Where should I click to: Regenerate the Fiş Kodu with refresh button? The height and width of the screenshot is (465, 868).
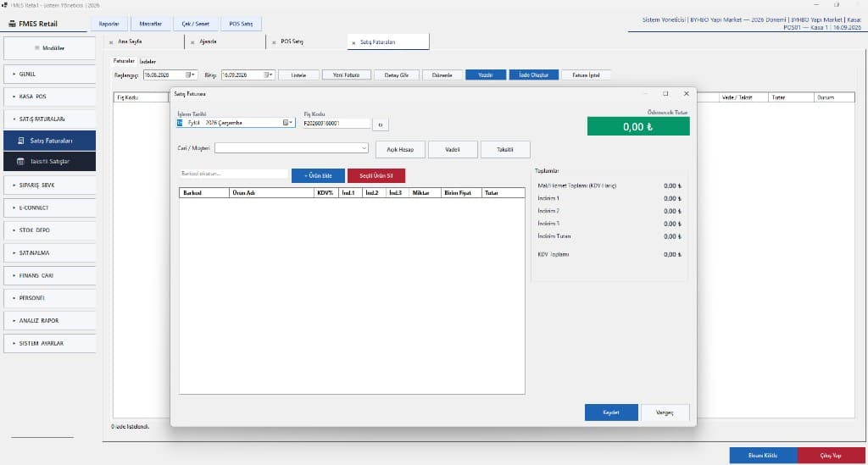(x=381, y=125)
